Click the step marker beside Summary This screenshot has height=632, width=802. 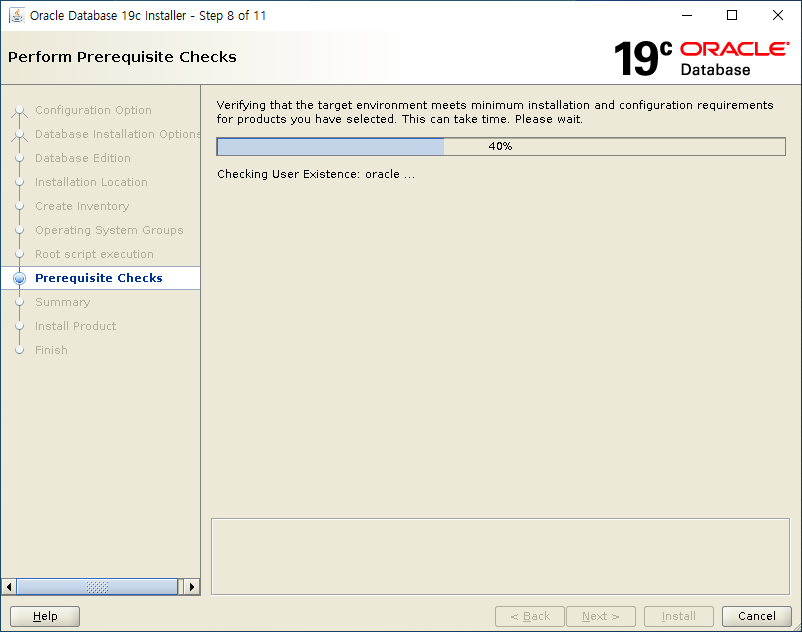tap(19, 302)
